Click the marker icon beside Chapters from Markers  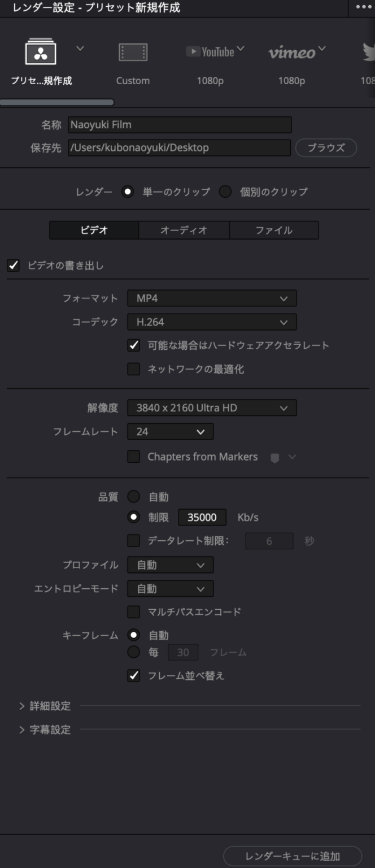(275, 458)
